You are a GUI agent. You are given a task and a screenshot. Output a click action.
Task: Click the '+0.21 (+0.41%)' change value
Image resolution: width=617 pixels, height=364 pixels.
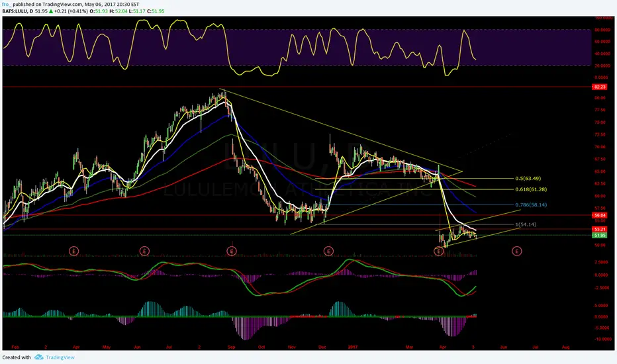tap(71, 11)
